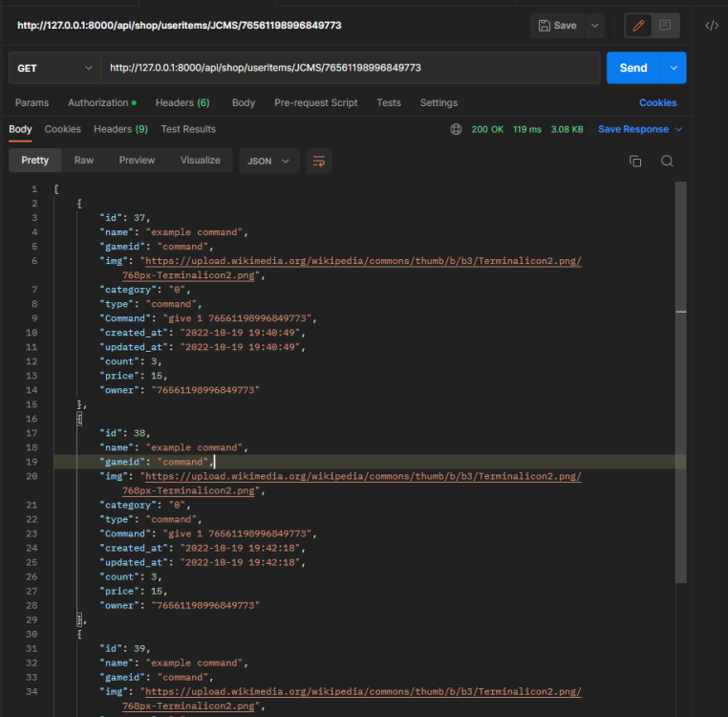Click the Save floppy disk button
Viewport: 728px width, 717px height.
[x=558, y=26]
